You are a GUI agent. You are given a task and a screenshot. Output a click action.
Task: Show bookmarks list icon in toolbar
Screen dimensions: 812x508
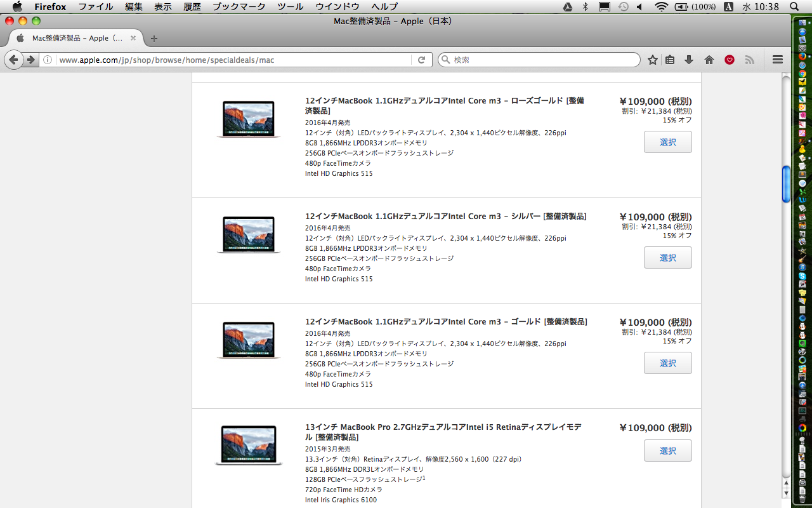[670, 60]
